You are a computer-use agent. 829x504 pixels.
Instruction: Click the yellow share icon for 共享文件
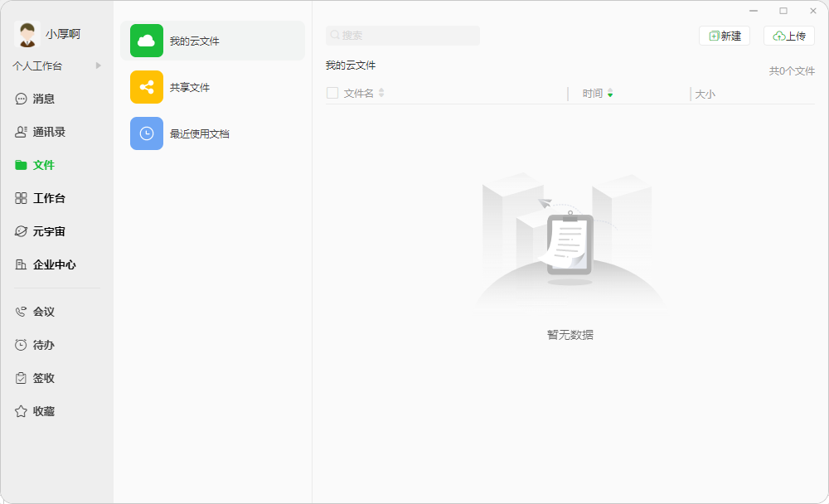tap(147, 87)
